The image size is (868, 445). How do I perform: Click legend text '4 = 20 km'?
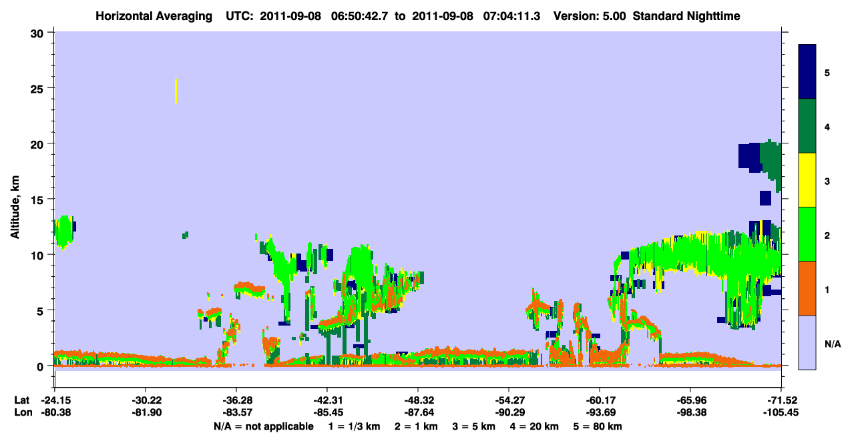pyautogui.click(x=534, y=426)
